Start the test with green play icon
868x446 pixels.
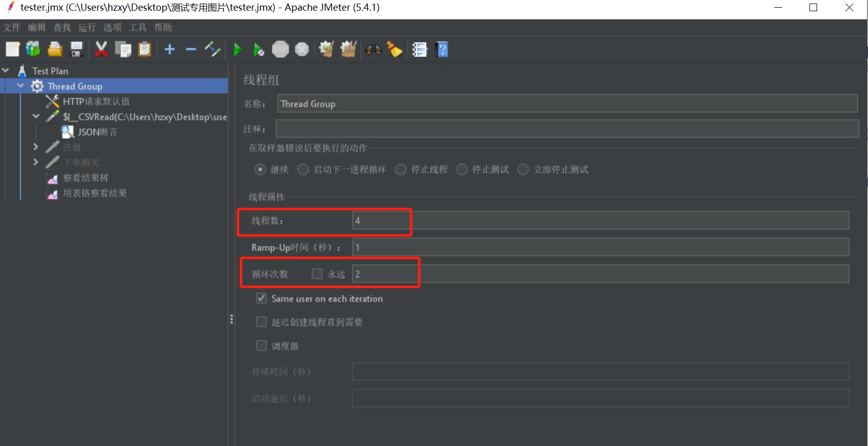click(237, 49)
